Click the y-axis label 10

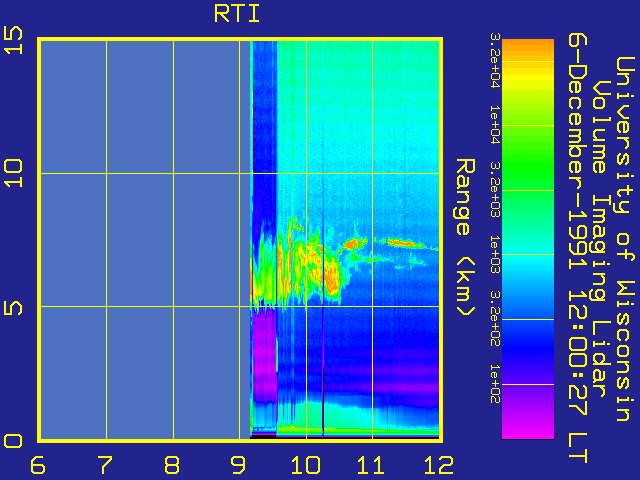13,173
